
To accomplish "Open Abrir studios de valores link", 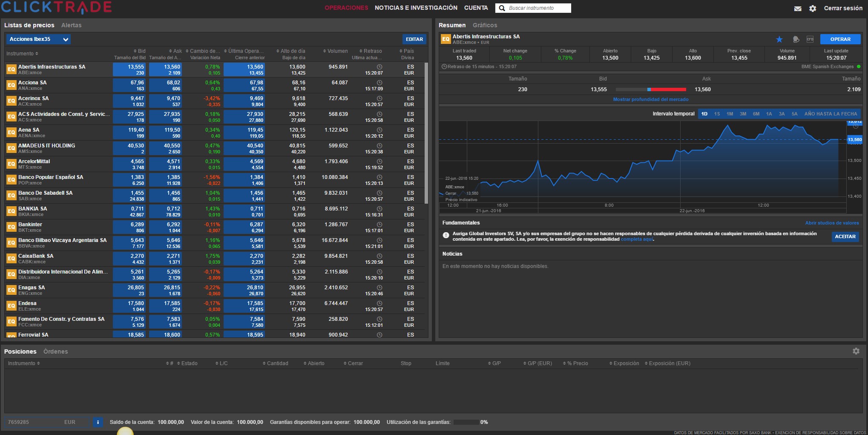I will [832, 223].
